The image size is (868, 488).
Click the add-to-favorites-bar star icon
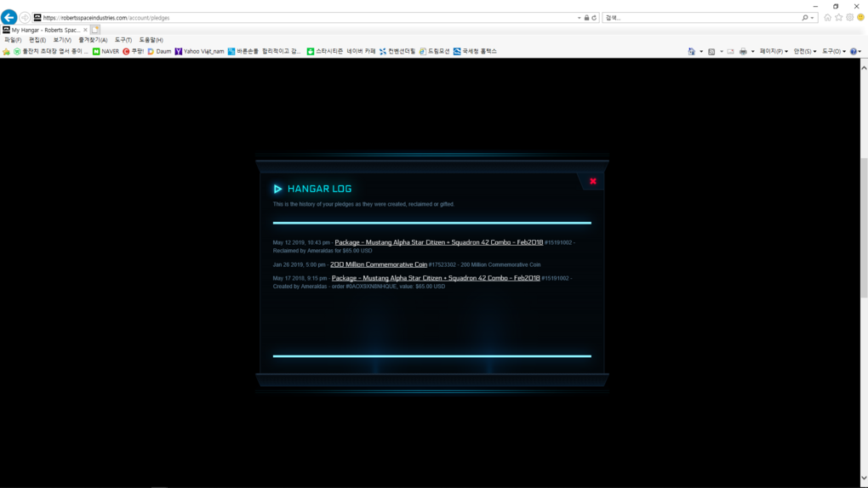[6, 52]
